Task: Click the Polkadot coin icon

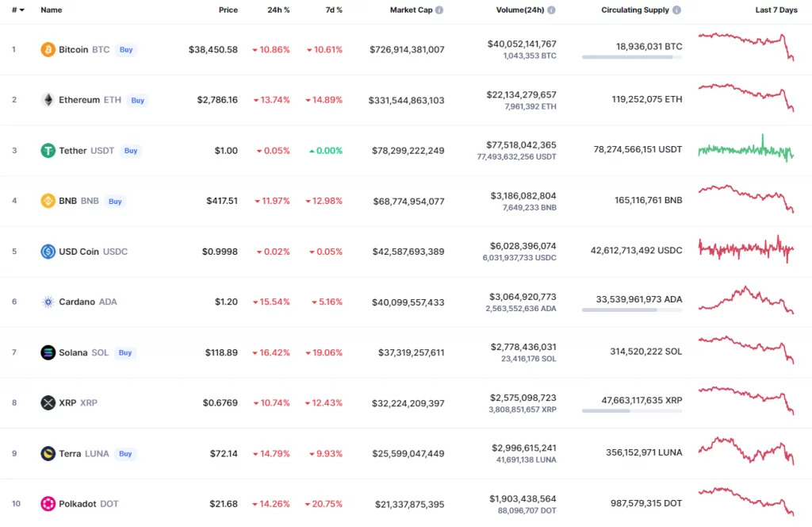Action: click(47, 503)
